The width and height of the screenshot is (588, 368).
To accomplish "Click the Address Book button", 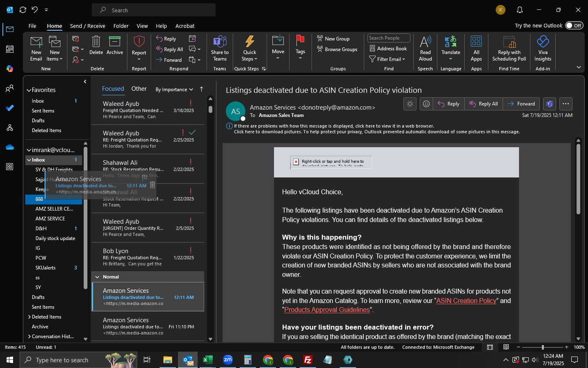I will coord(388,49).
